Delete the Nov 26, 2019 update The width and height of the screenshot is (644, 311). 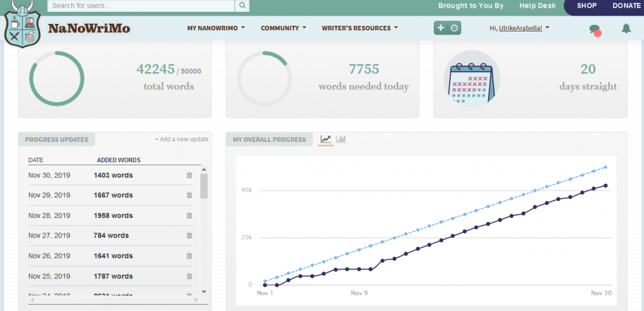189,256
